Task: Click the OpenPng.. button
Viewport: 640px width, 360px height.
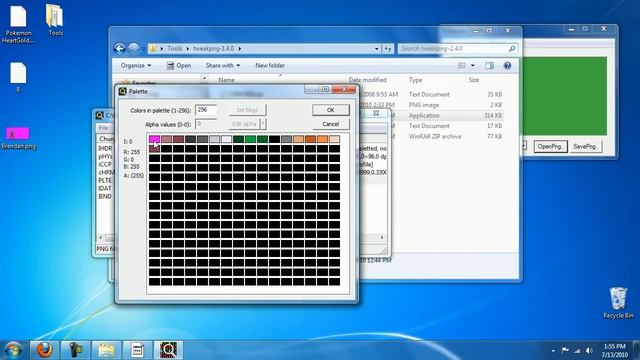Action: [550, 147]
